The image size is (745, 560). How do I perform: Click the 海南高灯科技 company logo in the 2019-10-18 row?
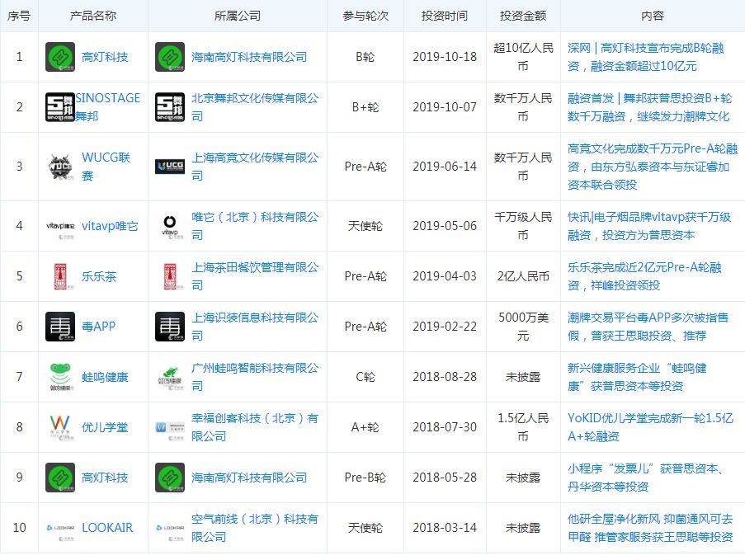(x=170, y=57)
